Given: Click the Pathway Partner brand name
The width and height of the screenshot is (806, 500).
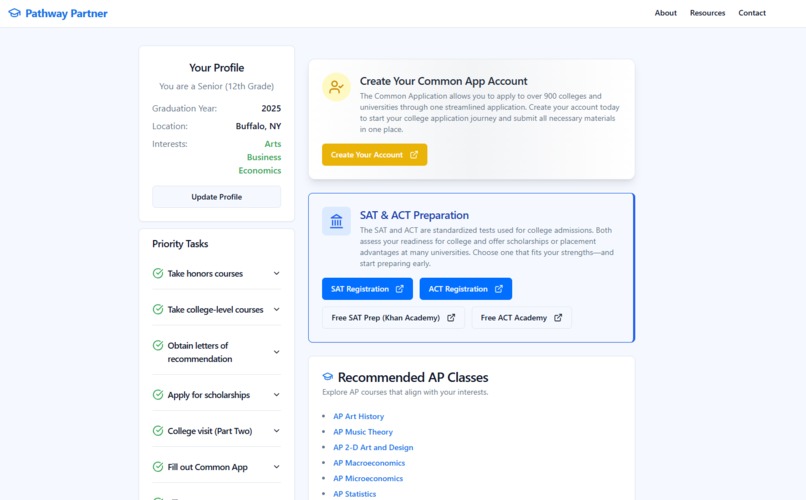Looking at the screenshot, I should [x=66, y=13].
